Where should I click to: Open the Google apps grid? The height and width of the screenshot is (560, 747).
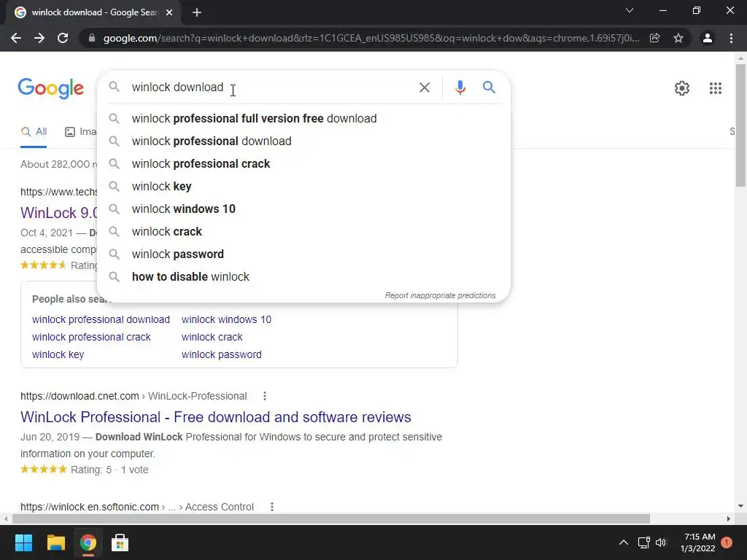point(715,88)
